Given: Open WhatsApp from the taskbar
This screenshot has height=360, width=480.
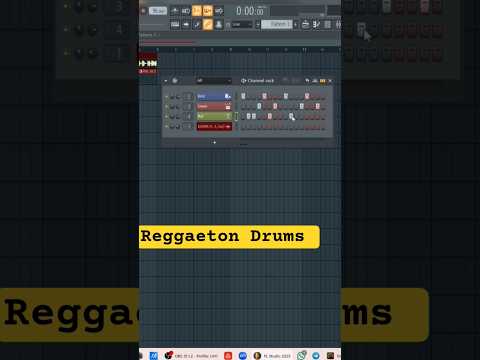Looking at the screenshot, I should click(x=302, y=356).
